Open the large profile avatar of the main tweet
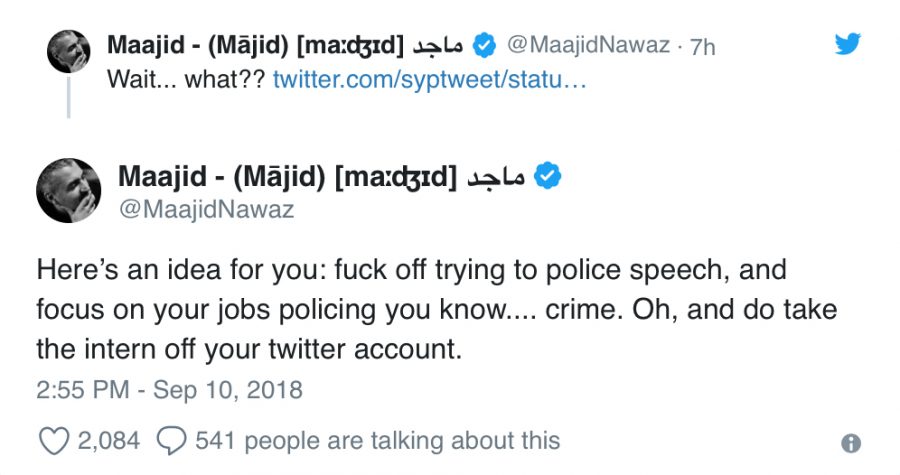 point(68,190)
